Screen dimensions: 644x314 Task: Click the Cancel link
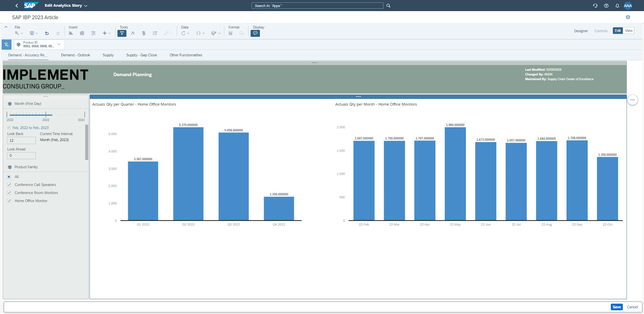[x=632, y=307]
